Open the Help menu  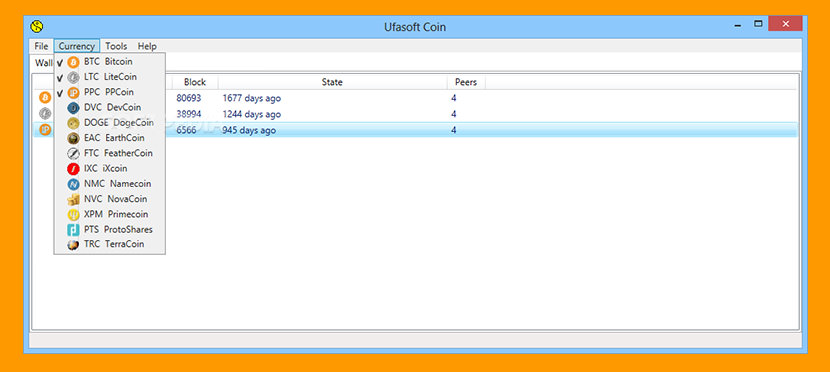point(147,46)
